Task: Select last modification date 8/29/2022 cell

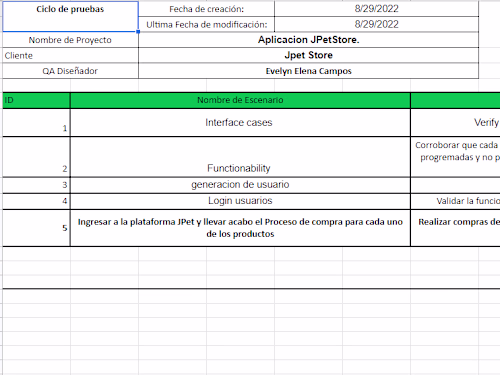Action: (376, 24)
